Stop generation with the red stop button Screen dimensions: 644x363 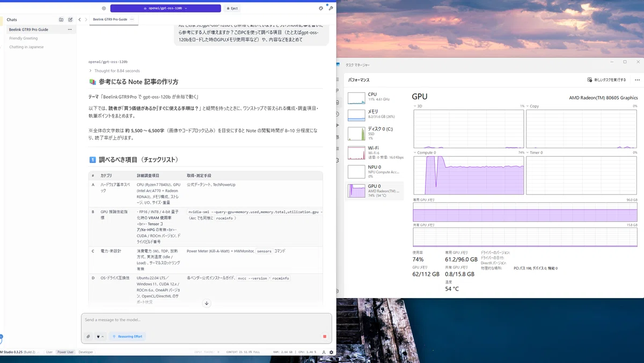325,337
